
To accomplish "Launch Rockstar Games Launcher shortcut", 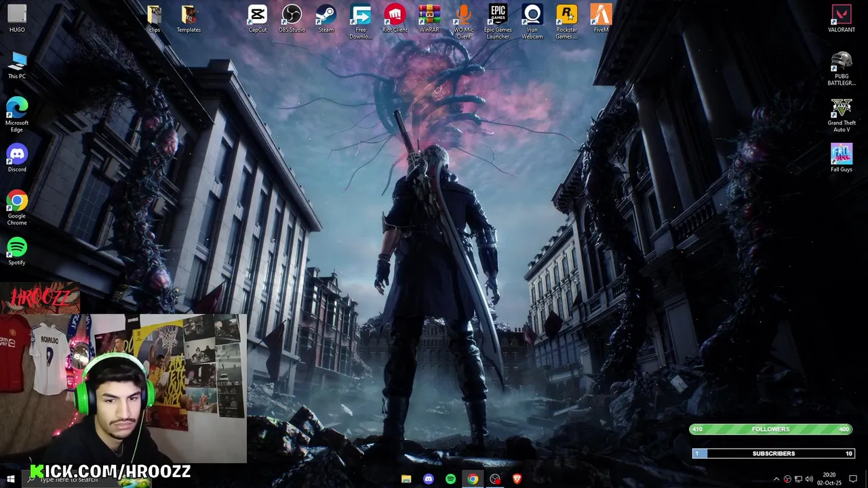I will point(567,22).
